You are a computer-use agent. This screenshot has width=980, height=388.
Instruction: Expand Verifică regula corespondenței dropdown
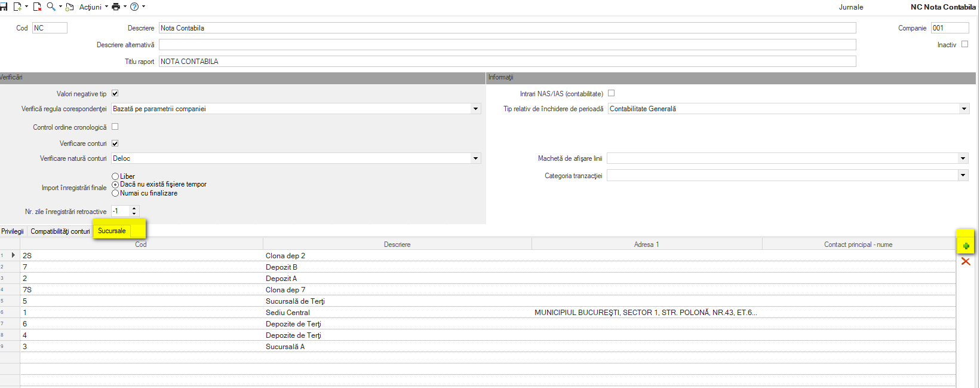pyautogui.click(x=476, y=109)
